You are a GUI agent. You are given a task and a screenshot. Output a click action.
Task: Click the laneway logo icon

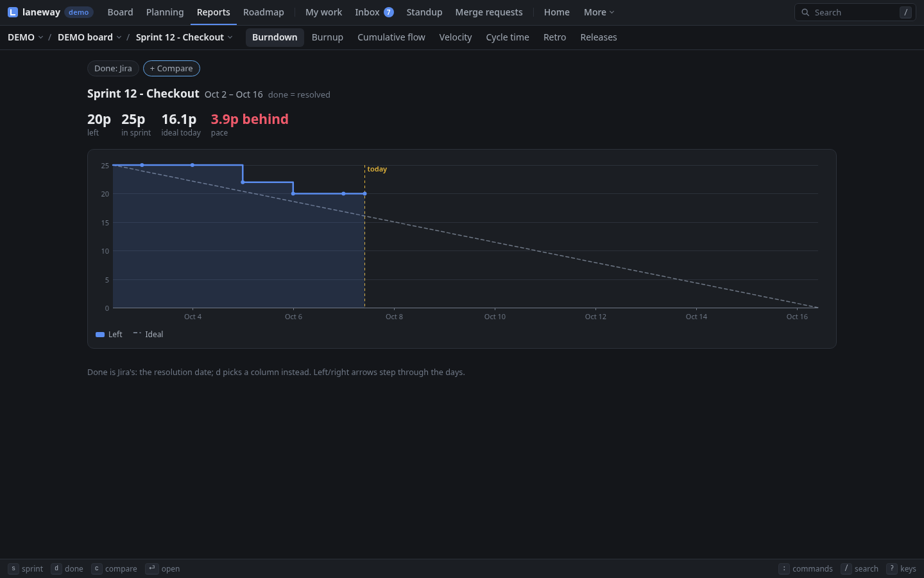click(x=13, y=12)
